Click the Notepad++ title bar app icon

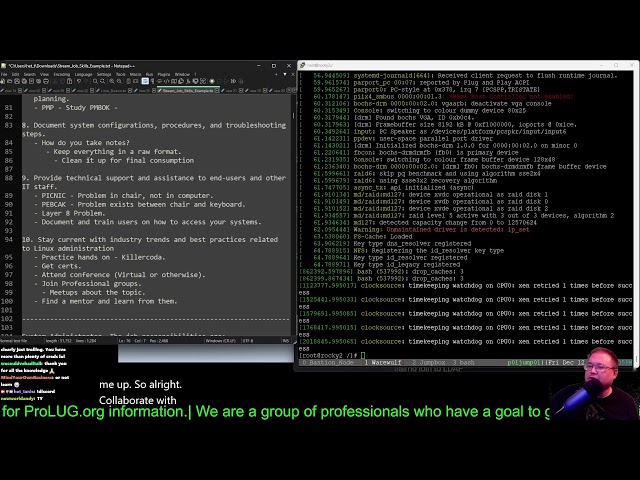point(3,66)
